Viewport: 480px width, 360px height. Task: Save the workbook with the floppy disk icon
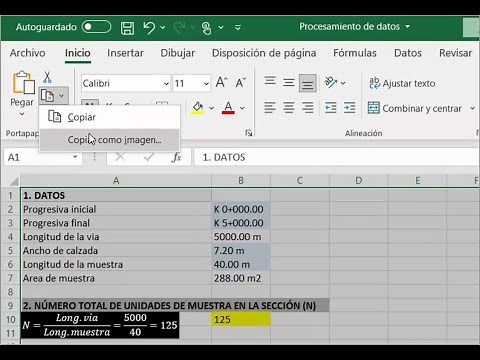coord(127,28)
